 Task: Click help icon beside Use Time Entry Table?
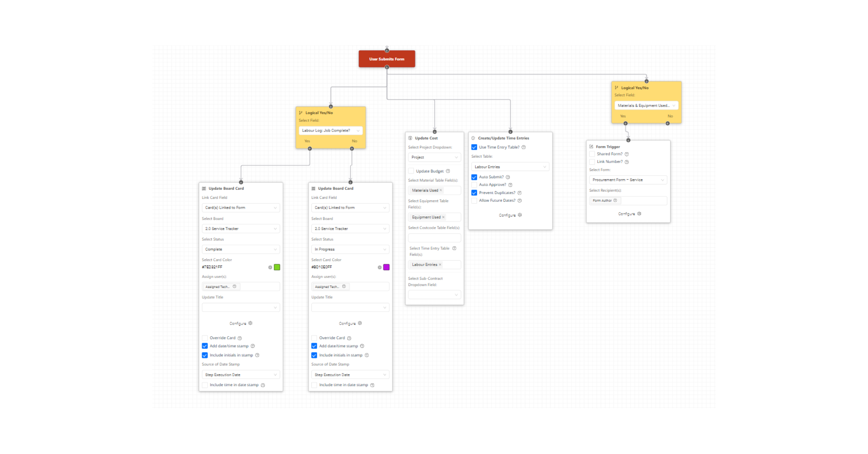click(523, 147)
